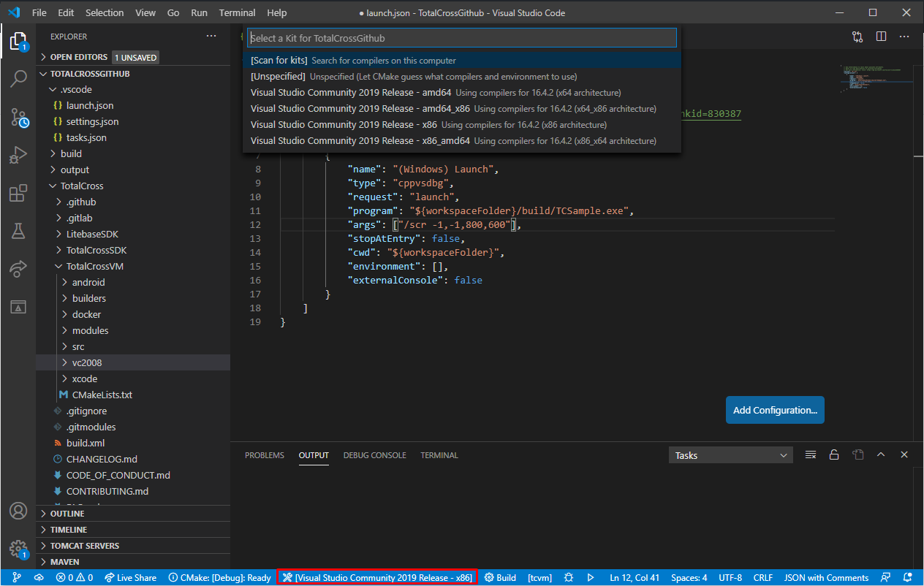
Task: Open CMakeLists.txt in the file tree
Action: [133, 395]
